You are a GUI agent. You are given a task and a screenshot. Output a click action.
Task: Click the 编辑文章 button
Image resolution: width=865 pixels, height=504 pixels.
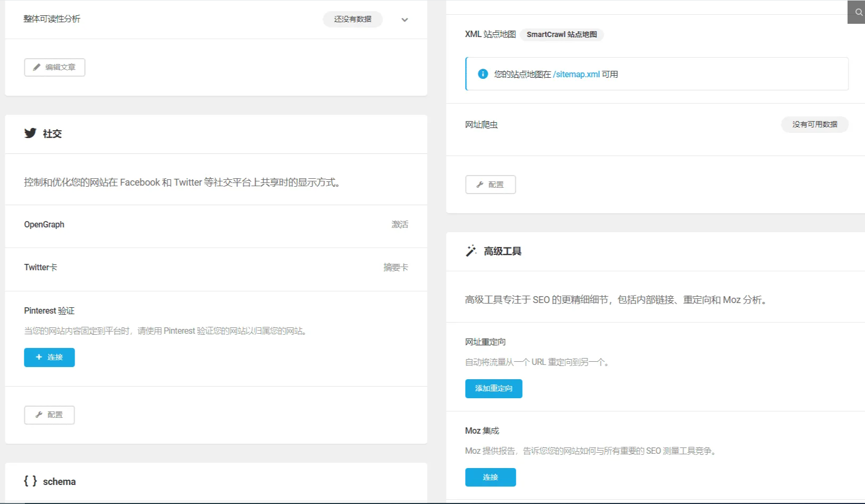[x=54, y=67]
